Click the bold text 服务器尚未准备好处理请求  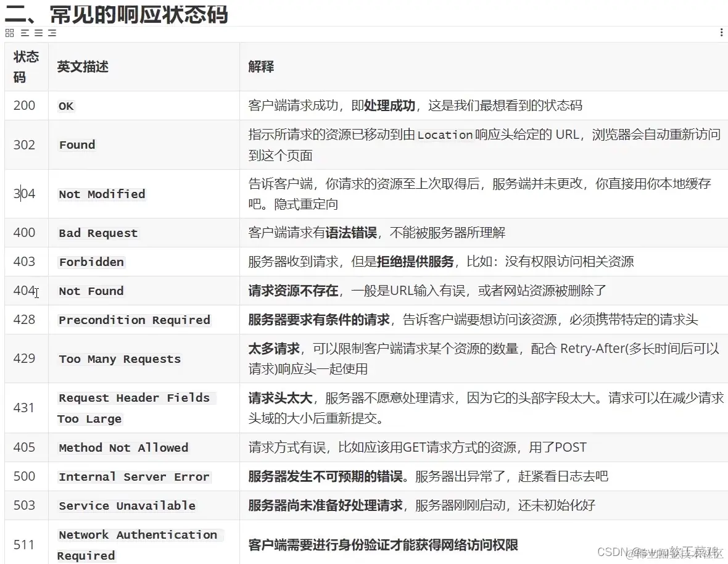[x=326, y=505]
